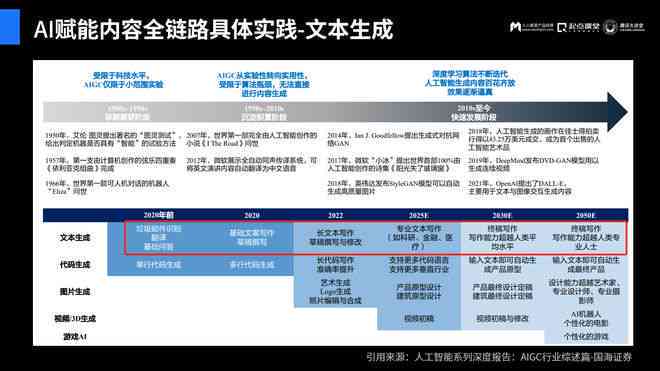
Task: Click the "视频/3D生成" row label
Action: point(75,318)
